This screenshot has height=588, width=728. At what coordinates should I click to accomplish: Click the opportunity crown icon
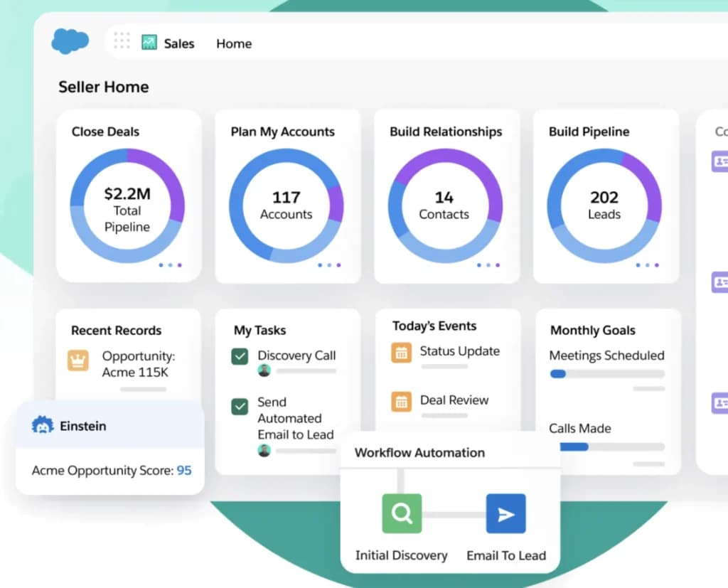pyautogui.click(x=78, y=360)
